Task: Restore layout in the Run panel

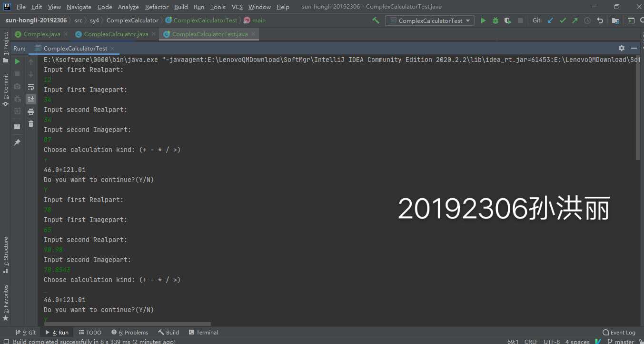Action: coord(17,127)
